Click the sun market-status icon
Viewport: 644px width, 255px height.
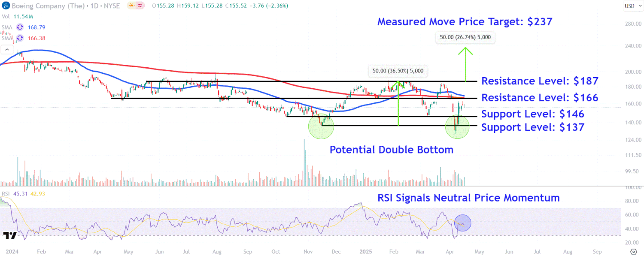132,6
